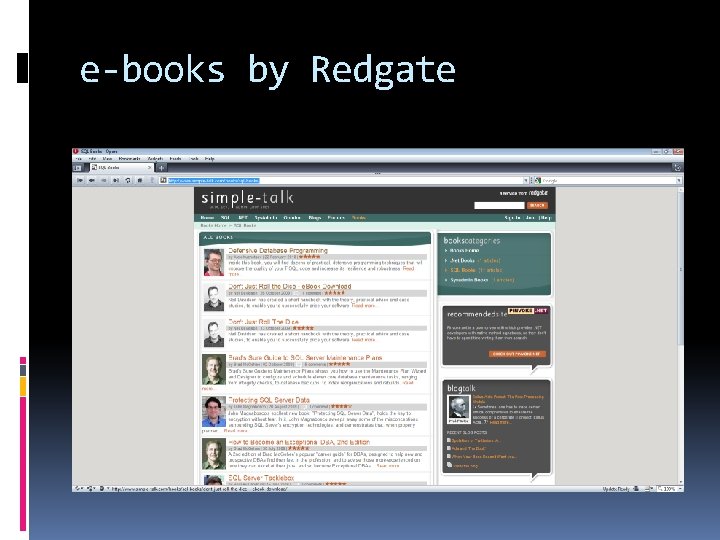Click the orange Search button

pos(537,205)
